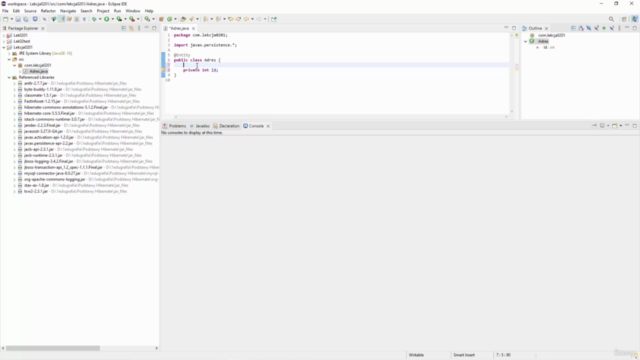Image resolution: width=640 pixels, height=360 pixels.
Task: Toggle Pin Console in Console toolbar
Action: [594, 126]
